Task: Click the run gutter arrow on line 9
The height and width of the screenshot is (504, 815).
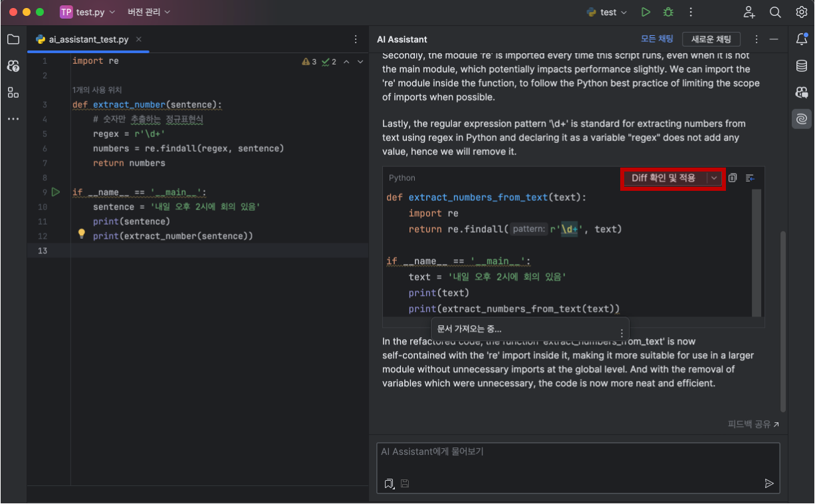Action: [x=56, y=192]
